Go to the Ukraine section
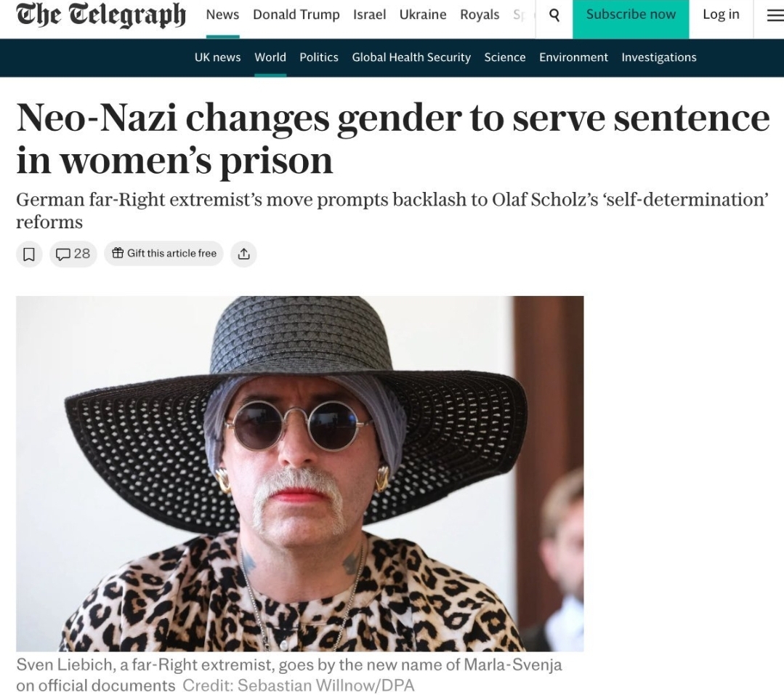 click(422, 15)
